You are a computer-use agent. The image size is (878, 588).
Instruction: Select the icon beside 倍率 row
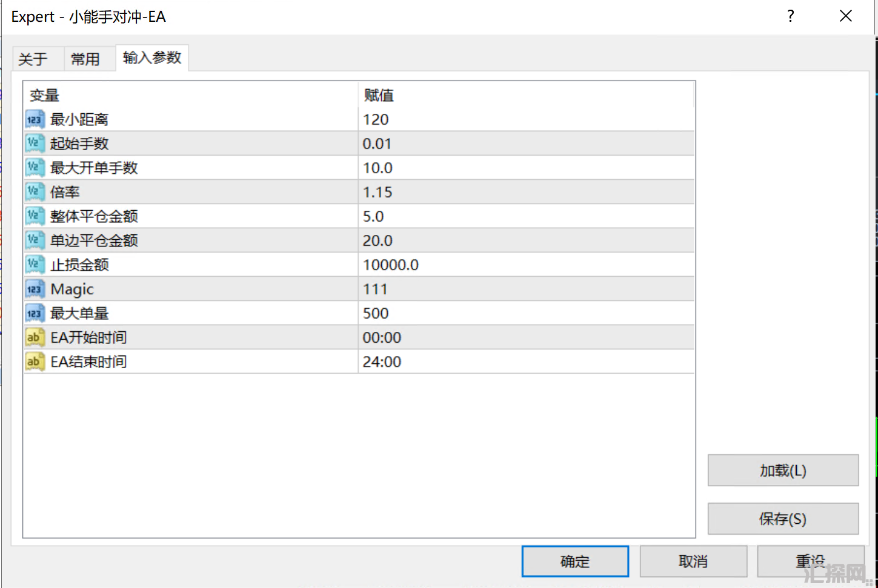coord(35,192)
